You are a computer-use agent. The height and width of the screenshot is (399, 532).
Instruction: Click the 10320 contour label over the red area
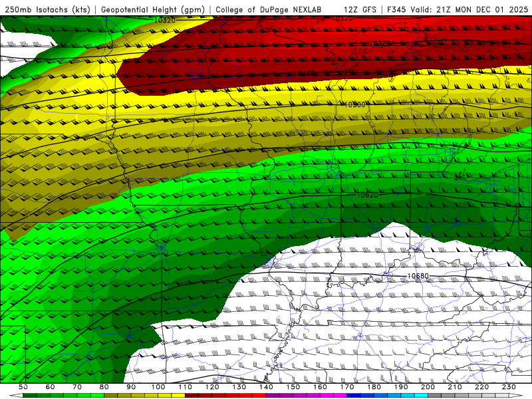pyautogui.click(x=342, y=19)
